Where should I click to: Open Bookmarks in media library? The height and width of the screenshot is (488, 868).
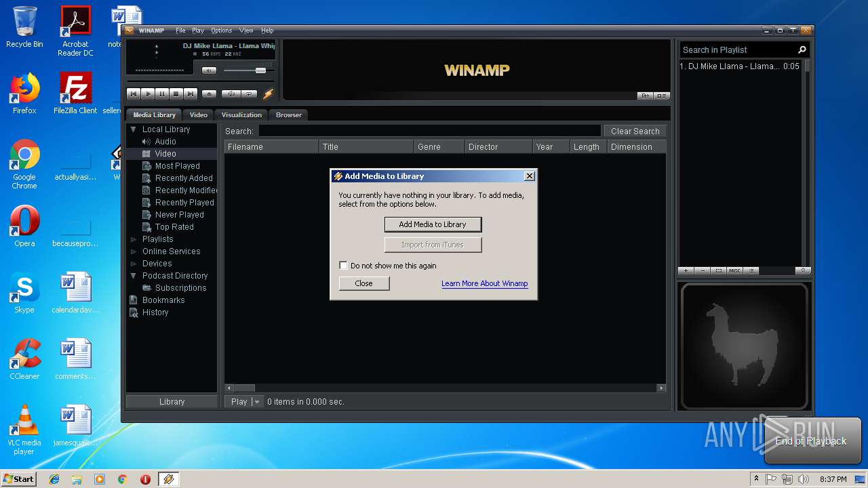[163, 300]
